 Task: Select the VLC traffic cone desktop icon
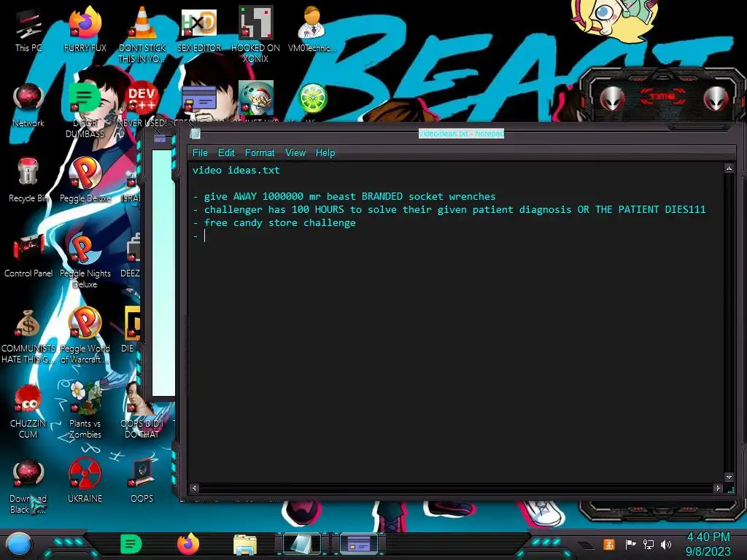pyautogui.click(x=142, y=34)
